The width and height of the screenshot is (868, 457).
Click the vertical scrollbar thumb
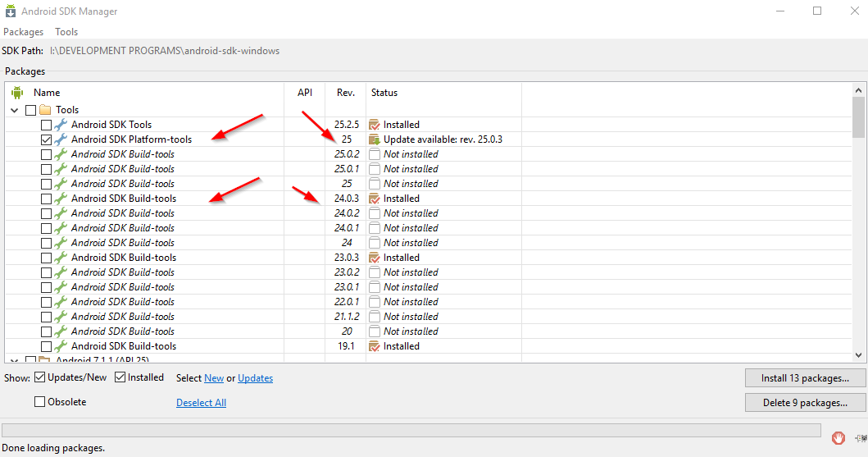pos(859,117)
